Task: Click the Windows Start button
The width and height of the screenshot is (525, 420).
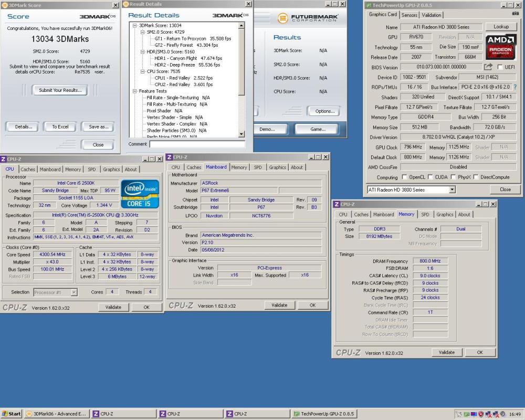Action: click(11, 414)
